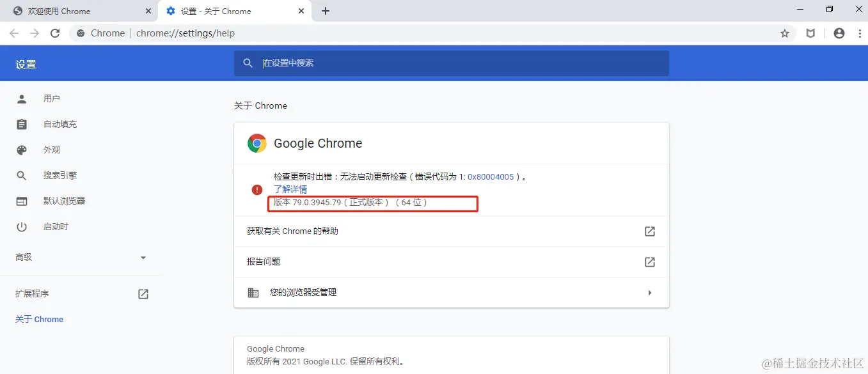Click the external link icon for Chrome 帮助
Viewport: 868px width, 374px height.
[650, 231]
